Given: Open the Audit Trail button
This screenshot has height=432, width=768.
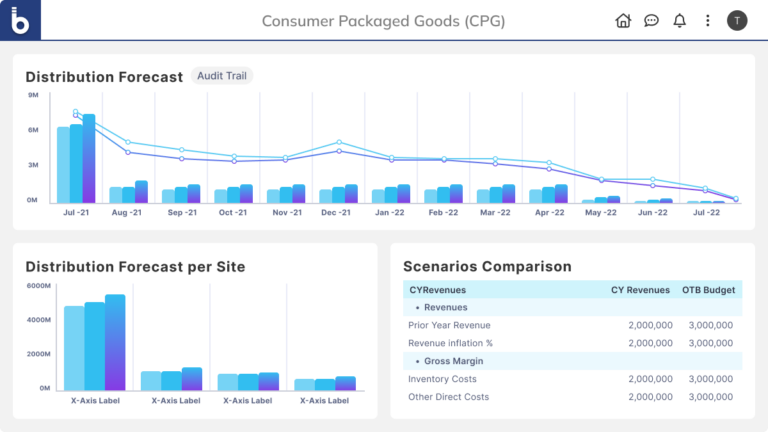Looking at the screenshot, I should pyautogui.click(x=222, y=76).
